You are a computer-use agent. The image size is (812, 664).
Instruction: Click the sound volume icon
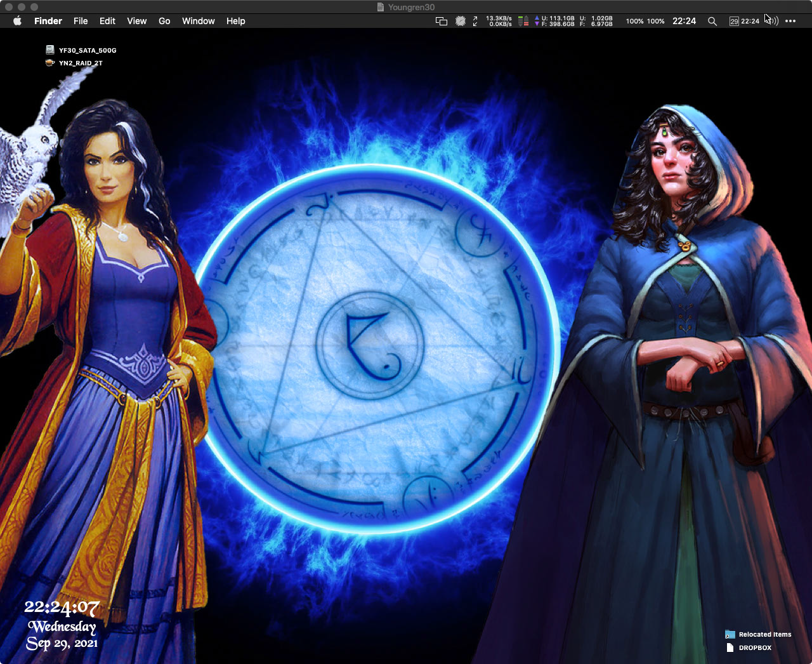(x=773, y=21)
